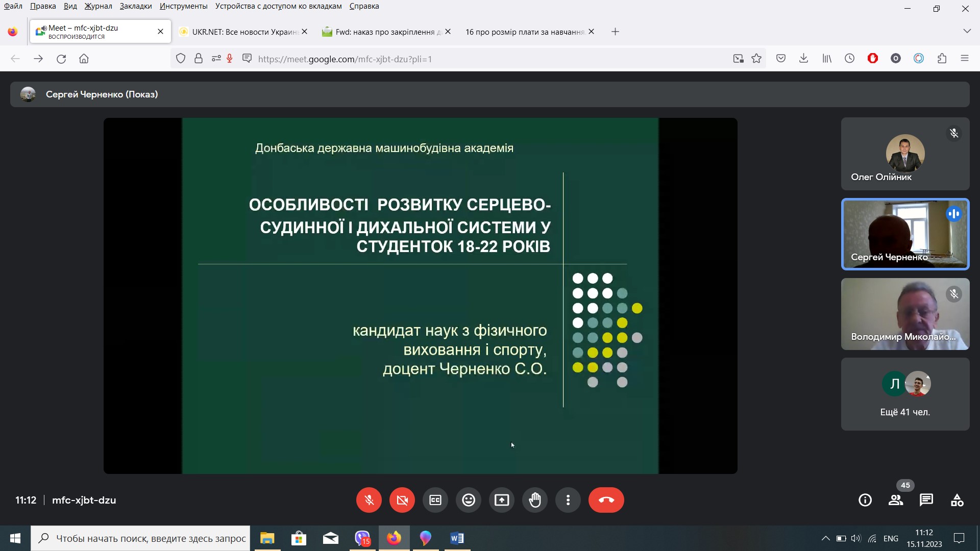Show hidden system tray icons

pos(825,538)
